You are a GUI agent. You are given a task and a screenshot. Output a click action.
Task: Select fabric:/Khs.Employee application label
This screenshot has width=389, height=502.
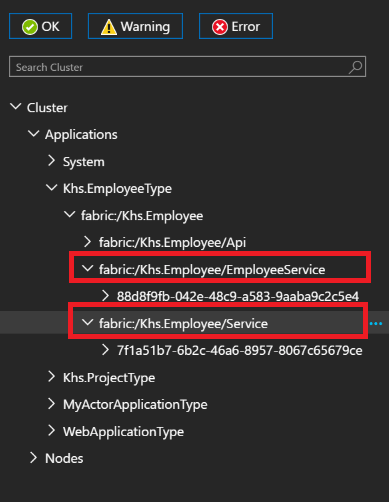142,216
